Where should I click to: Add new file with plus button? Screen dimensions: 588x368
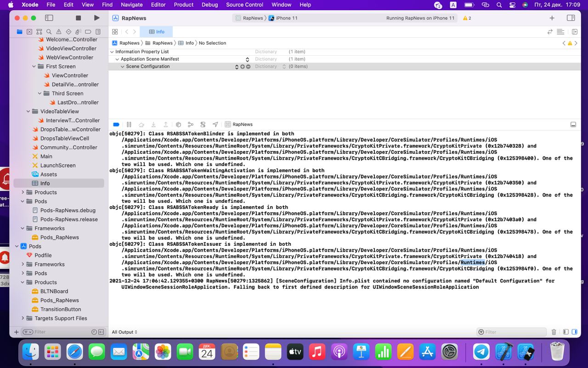17,332
